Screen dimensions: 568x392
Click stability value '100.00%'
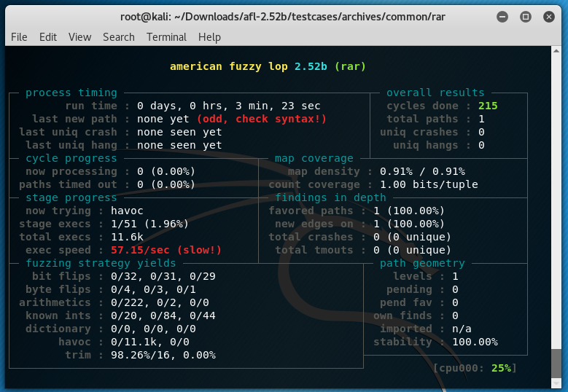(475, 342)
